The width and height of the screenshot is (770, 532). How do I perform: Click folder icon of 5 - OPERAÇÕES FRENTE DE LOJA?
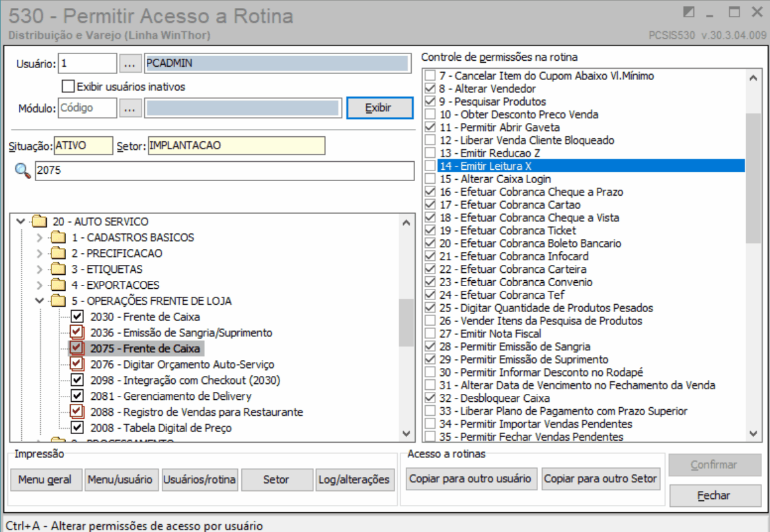[58, 301]
